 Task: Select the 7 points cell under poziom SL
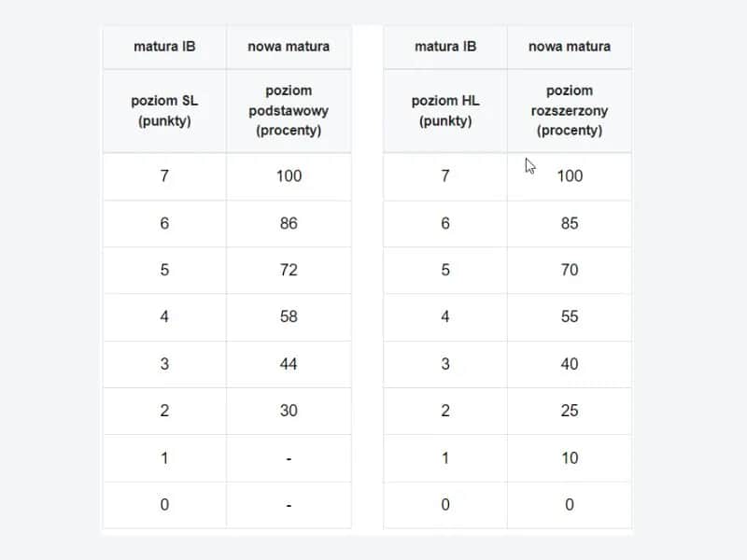coord(164,175)
